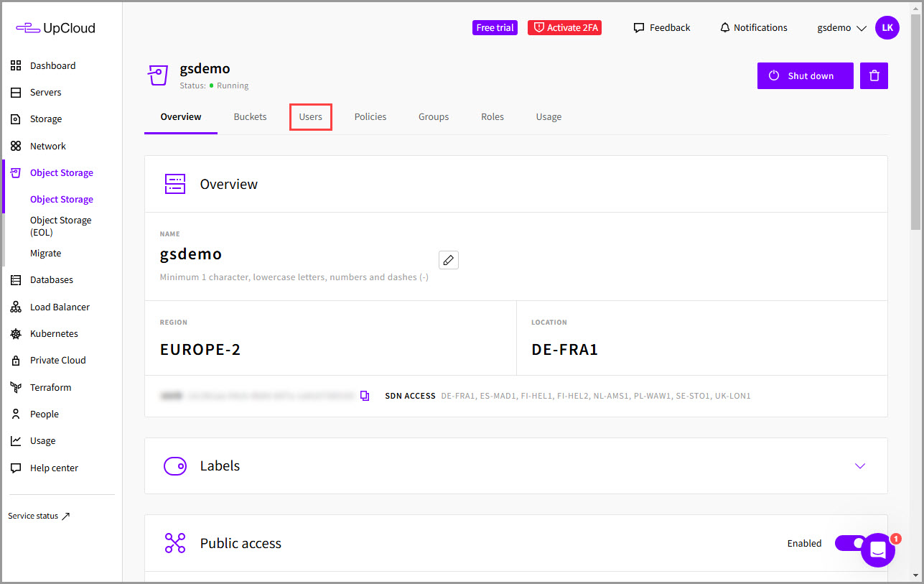Expand the Labels section chevron
Screen dimensions: 924x584
coord(860,466)
